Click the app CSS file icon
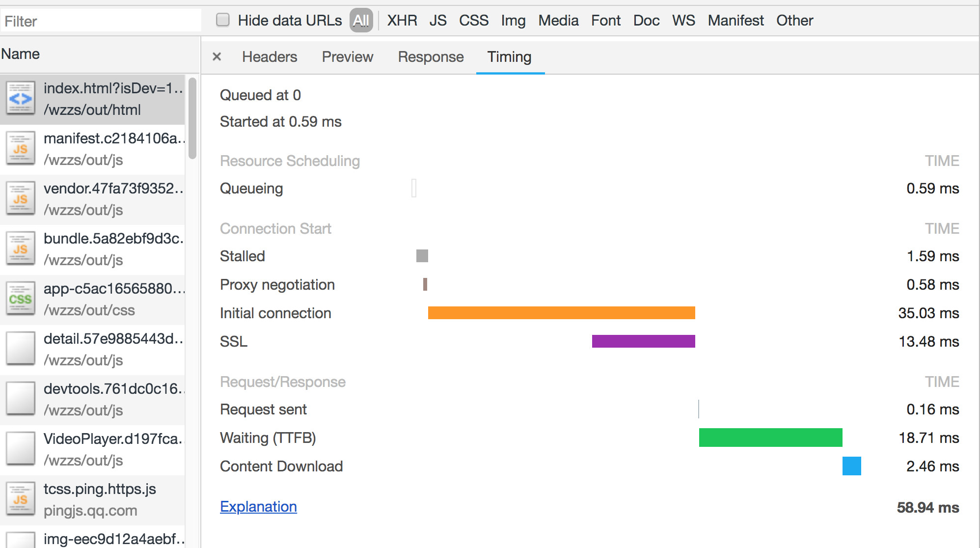The height and width of the screenshot is (548, 980). (20, 299)
